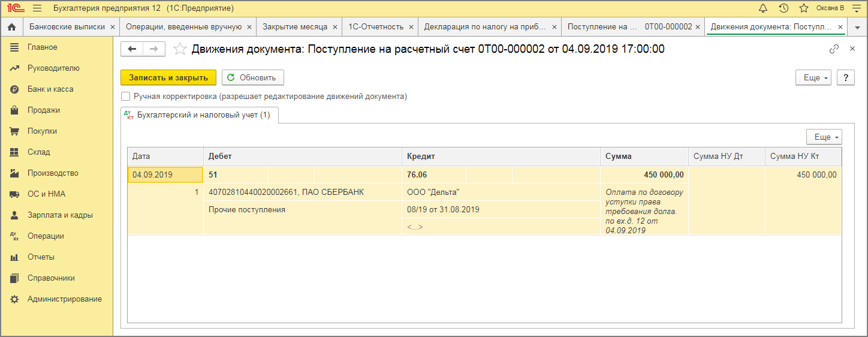The width and height of the screenshot is (868, 337).
Task: Copy link to document with the chain icon
Action: tap(834, 49)
